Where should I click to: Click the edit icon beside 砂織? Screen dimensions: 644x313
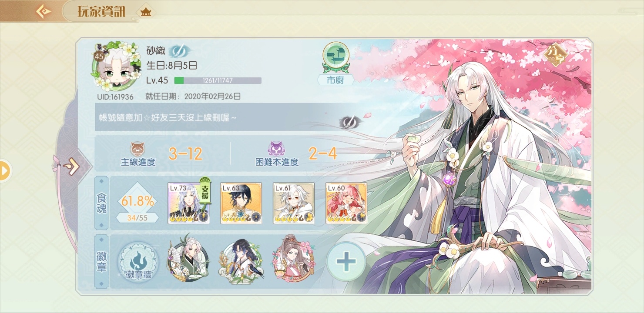pyautogui.click(x=178, y=51)
